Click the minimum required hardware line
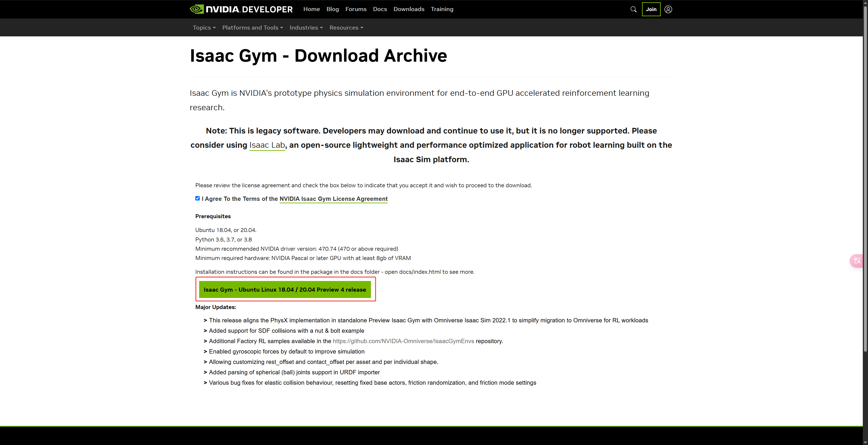The image size is (868, 445). point(303,258)
